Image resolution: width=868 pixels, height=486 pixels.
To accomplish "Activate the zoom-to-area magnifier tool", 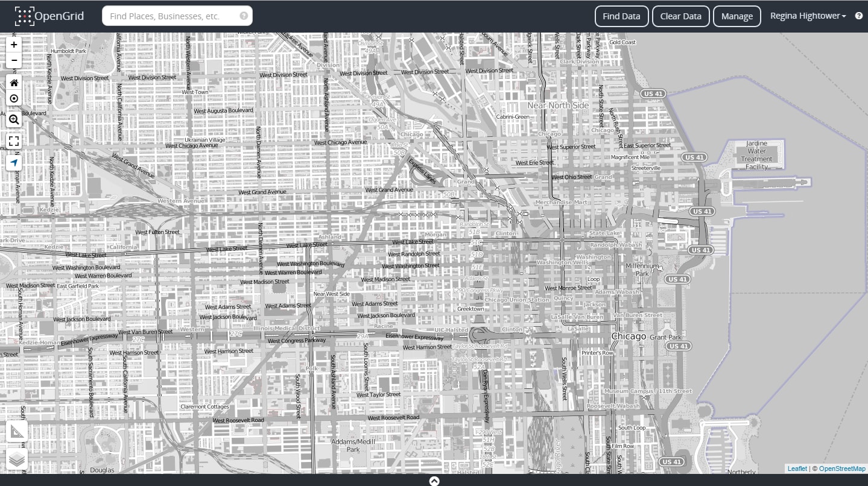I will (14, 120).
